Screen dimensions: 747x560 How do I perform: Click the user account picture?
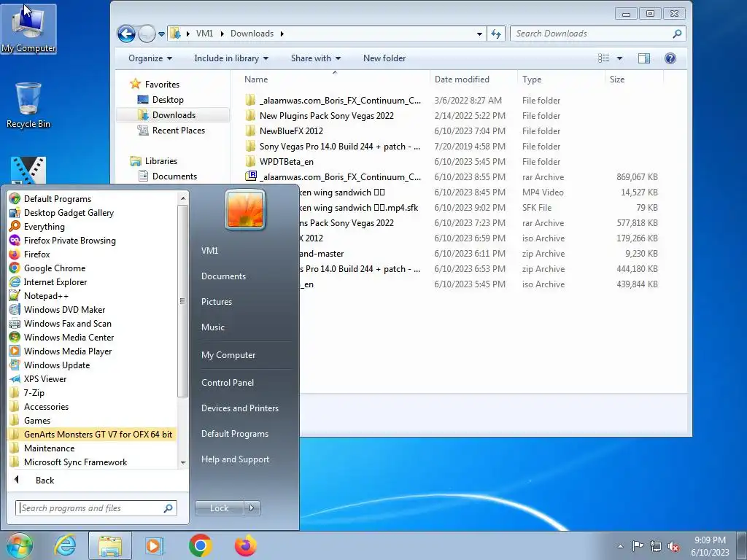coord(245,210)
